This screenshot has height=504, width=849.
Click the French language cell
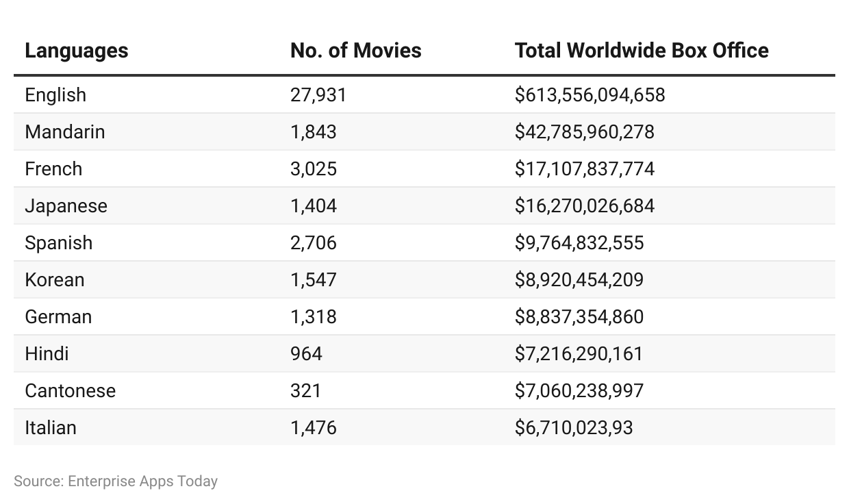tap(53, 168)
